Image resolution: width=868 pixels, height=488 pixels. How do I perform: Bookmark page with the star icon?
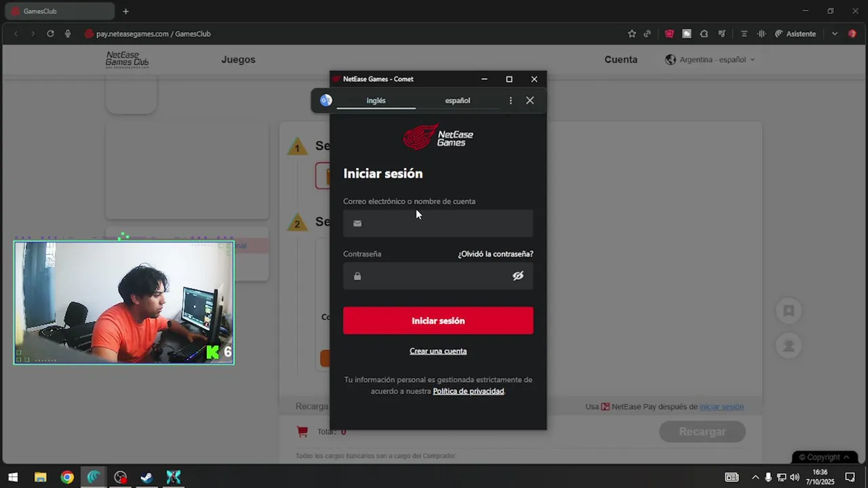(632, 34)
